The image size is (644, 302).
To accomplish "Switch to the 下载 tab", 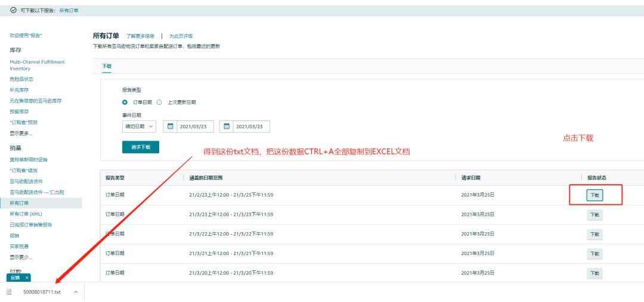I will (107, 66).
